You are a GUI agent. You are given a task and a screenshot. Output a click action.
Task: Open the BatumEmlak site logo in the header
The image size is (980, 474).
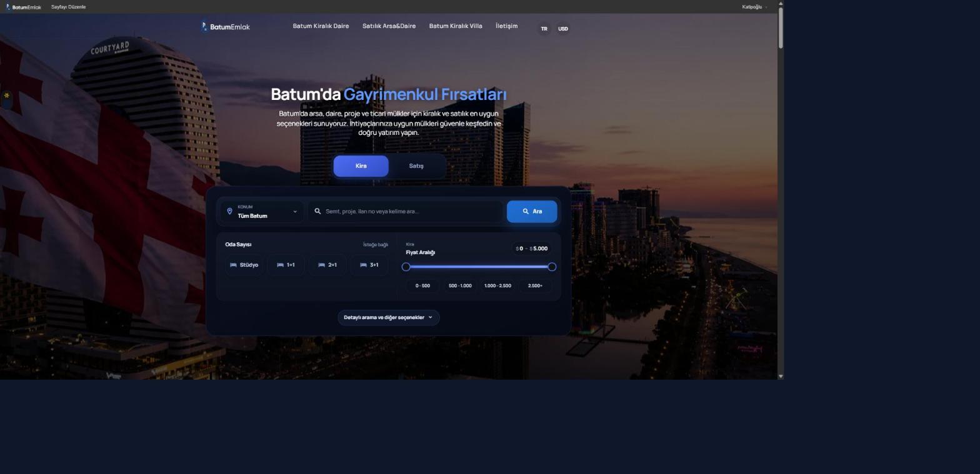[225, 27]
